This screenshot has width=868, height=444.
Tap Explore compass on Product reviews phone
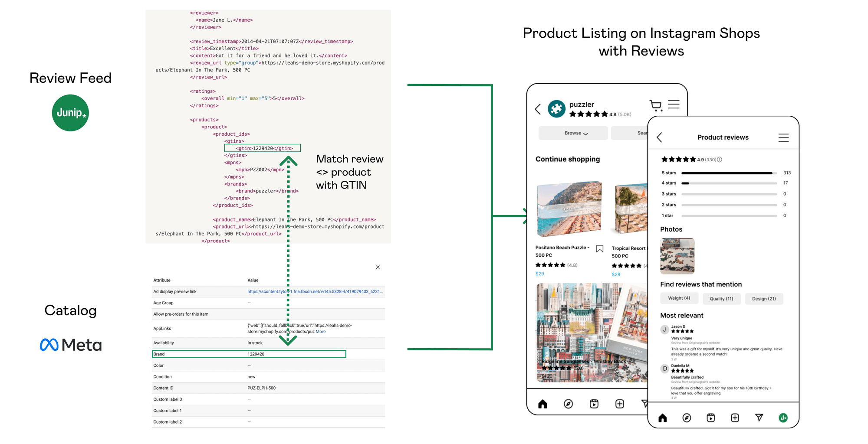click(x=687, y=418)
